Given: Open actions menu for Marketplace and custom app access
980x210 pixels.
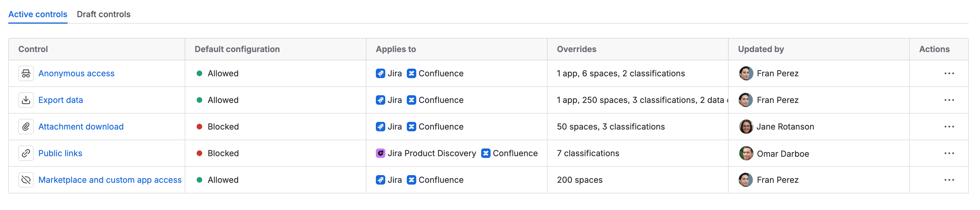Looking at the screenshot, I should pos(949,180).
